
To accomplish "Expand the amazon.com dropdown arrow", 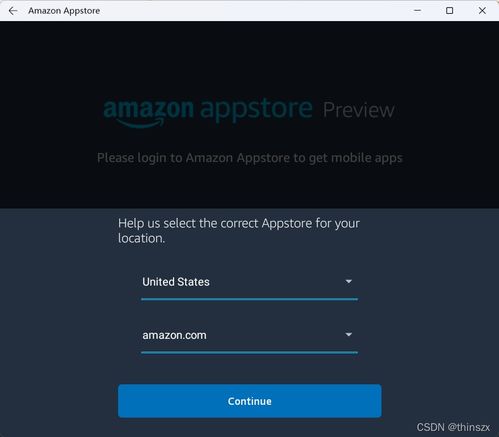I will (x=349, y=334).
